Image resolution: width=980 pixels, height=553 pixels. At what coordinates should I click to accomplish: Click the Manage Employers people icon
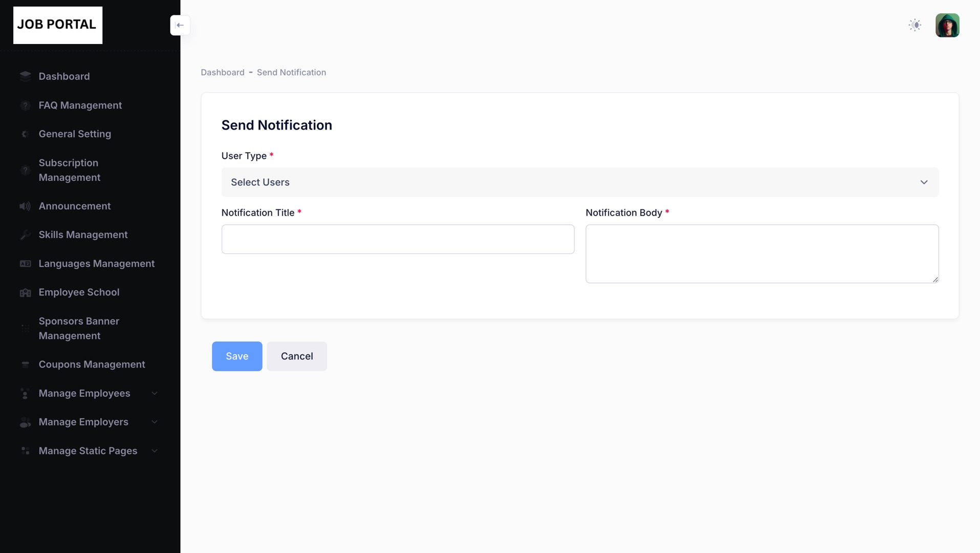(x=25, y=422)
